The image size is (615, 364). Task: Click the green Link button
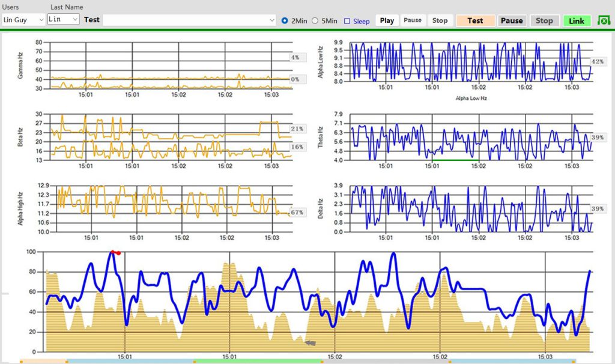click(x=577, y=20)
